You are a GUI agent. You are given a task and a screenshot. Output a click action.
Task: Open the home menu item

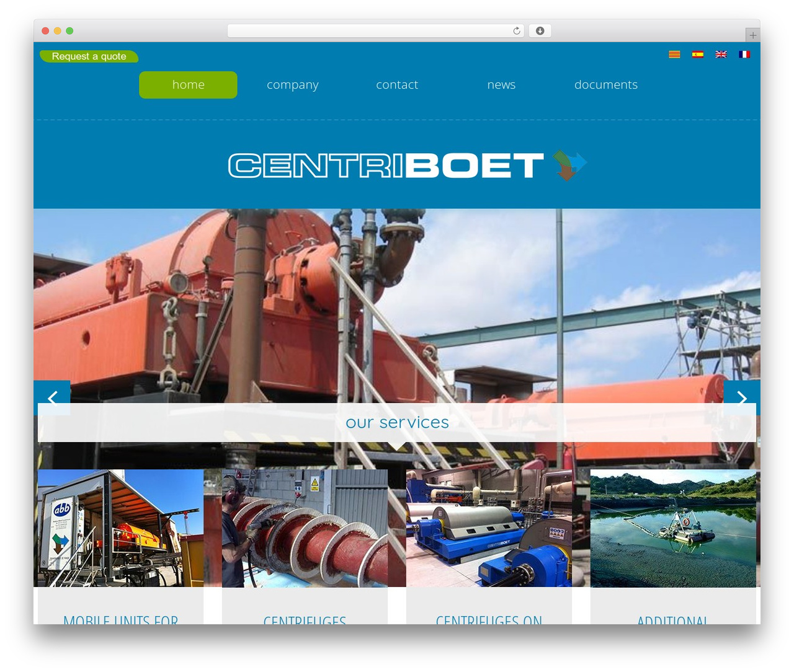click(188, 85)
